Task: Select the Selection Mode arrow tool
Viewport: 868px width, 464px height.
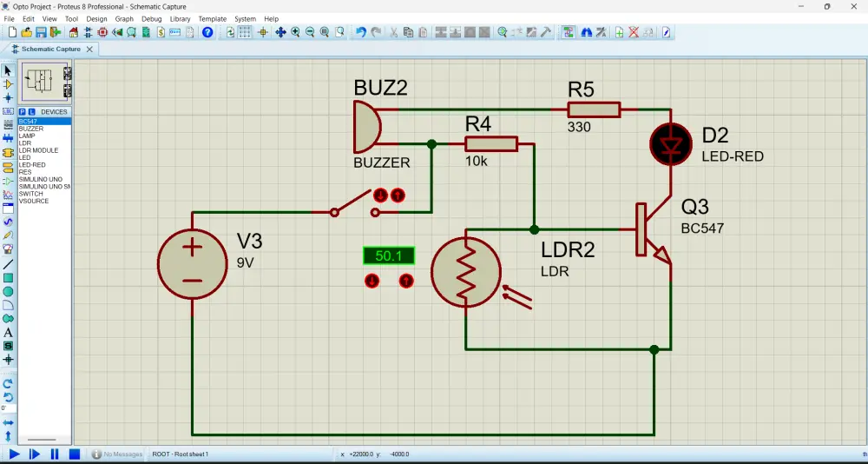Action: pos(8,70)
